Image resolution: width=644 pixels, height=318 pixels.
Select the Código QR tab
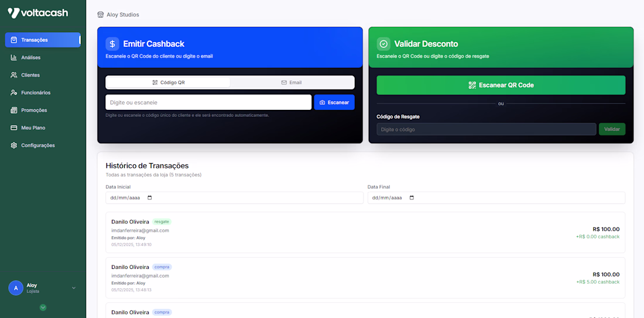(x=169, y=82)
